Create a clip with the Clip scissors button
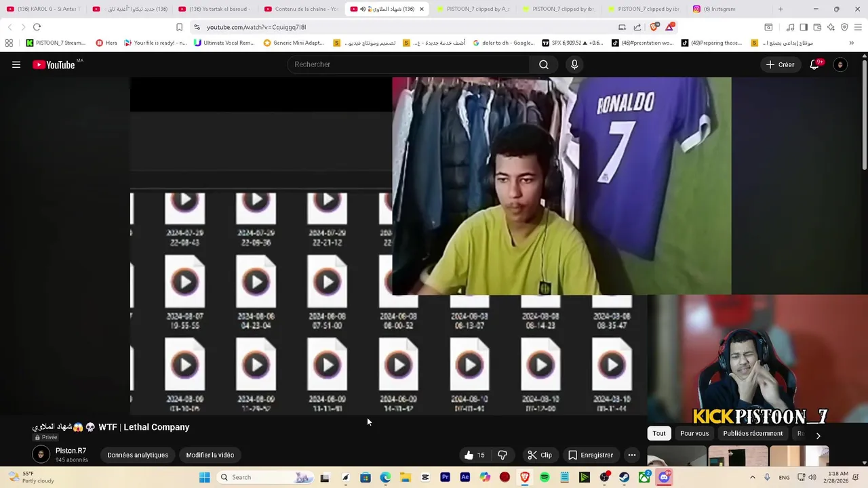868x488 pixels. pyautogui.click(x=540, y=455)
